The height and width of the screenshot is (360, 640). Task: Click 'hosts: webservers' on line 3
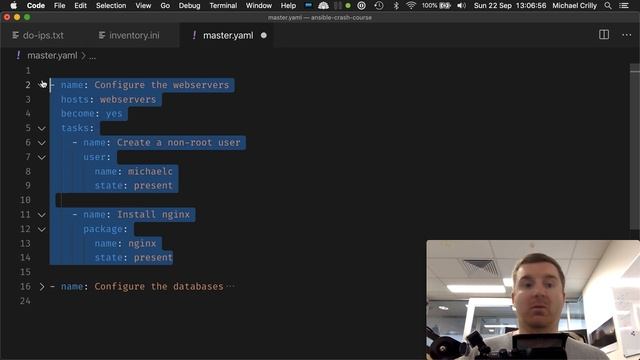[x=108, y=99]
